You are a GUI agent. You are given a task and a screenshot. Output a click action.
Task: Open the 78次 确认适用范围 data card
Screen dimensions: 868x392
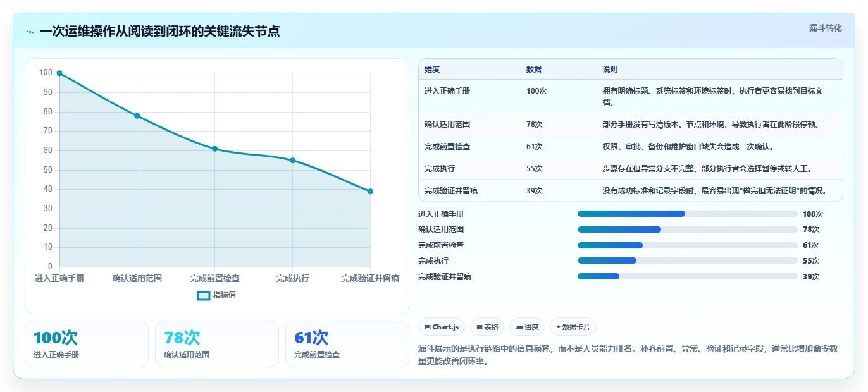click(x=217, y=344)
